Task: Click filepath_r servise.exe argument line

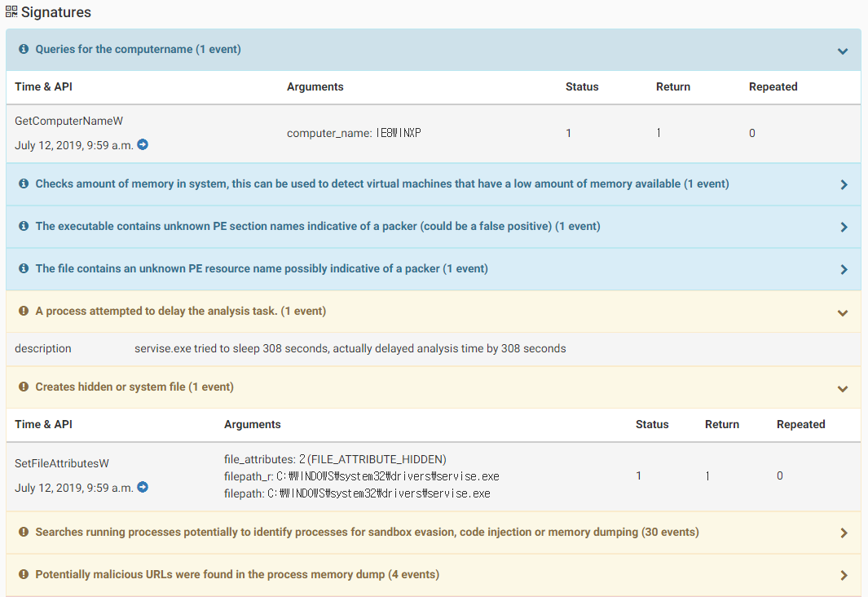Action: tap(362, 476)
